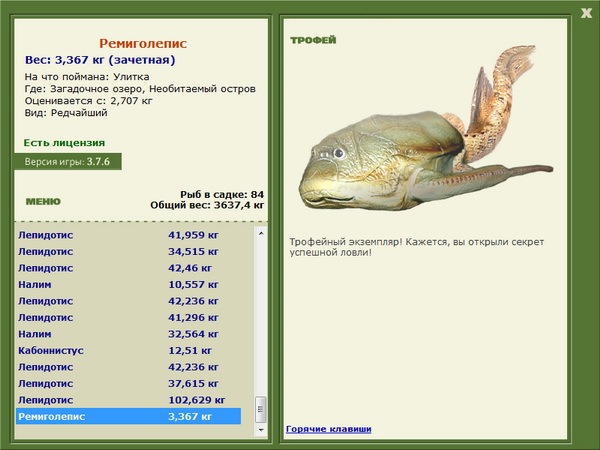
Task: Select the Налим 10,557 кг row
Action: [x=129, y=284]
